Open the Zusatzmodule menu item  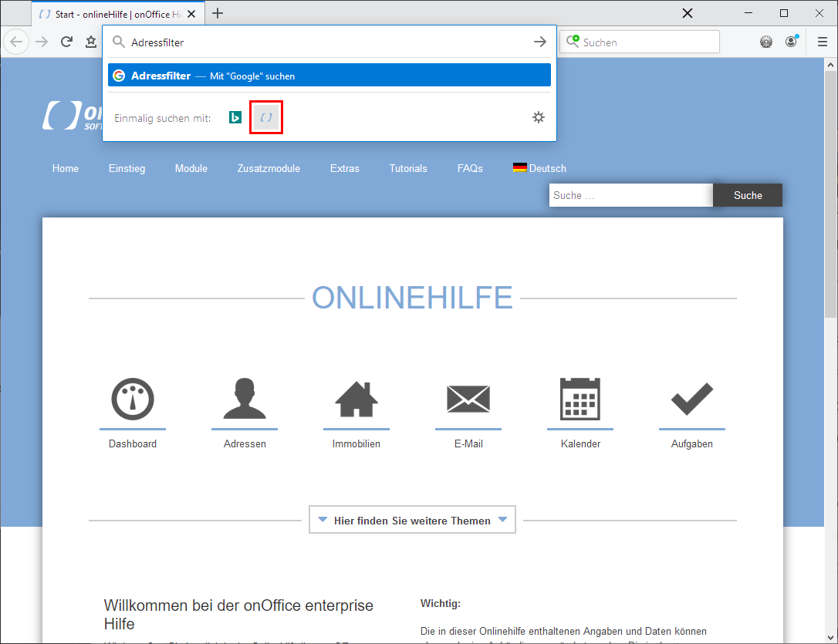click(269, 168)
